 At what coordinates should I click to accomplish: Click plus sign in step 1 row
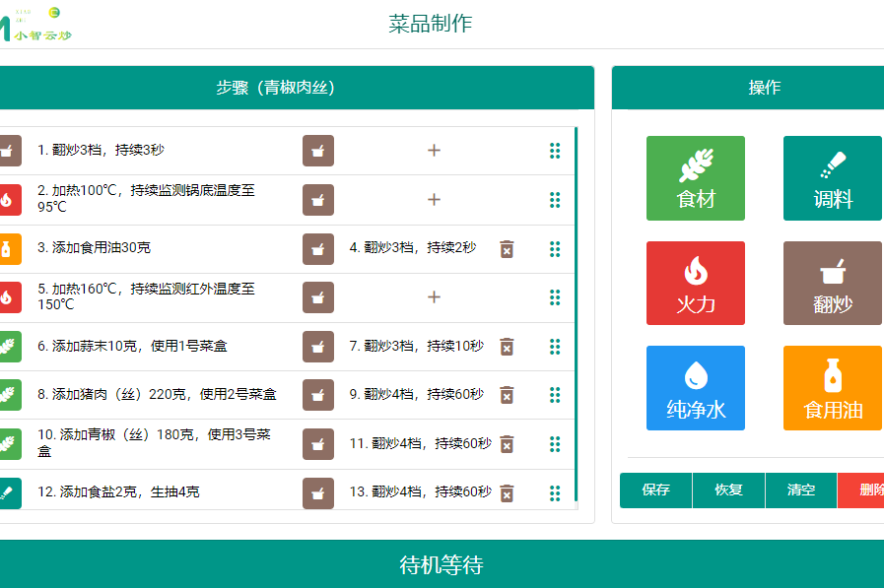pyautogui.click(x=434, y=151)
